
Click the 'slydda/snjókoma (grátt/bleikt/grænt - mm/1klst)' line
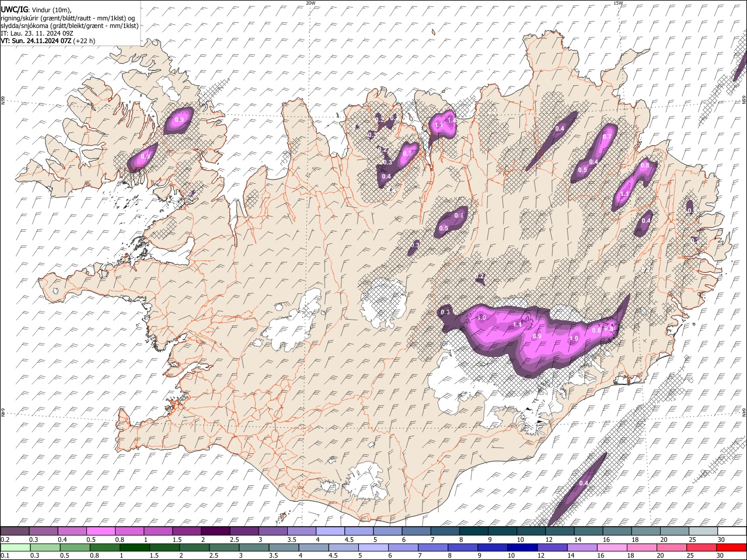69,26
